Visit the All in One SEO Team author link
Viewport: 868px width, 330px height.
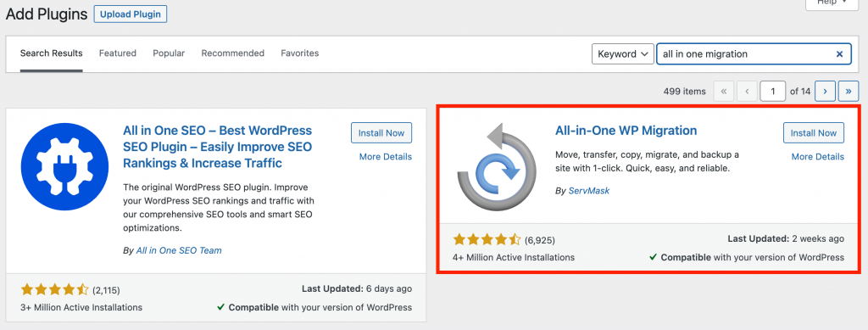tap(179, 250)
